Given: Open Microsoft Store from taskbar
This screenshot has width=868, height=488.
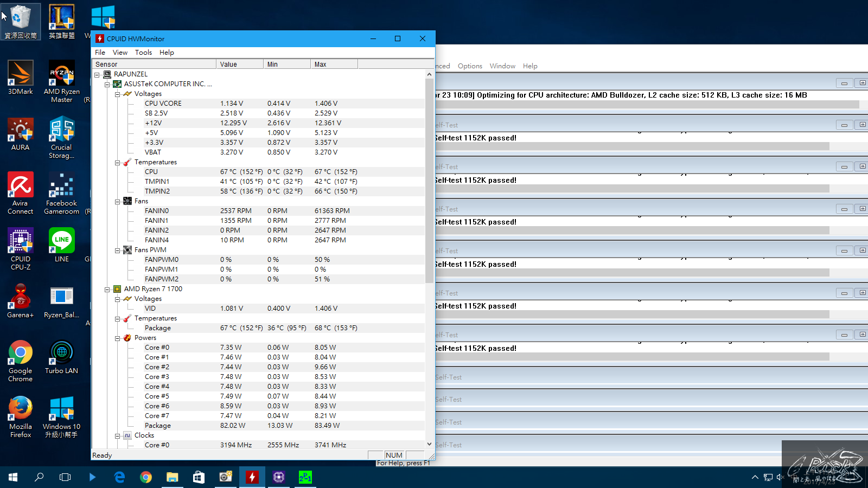Looking at the screenshot, I should pos(199,477).
